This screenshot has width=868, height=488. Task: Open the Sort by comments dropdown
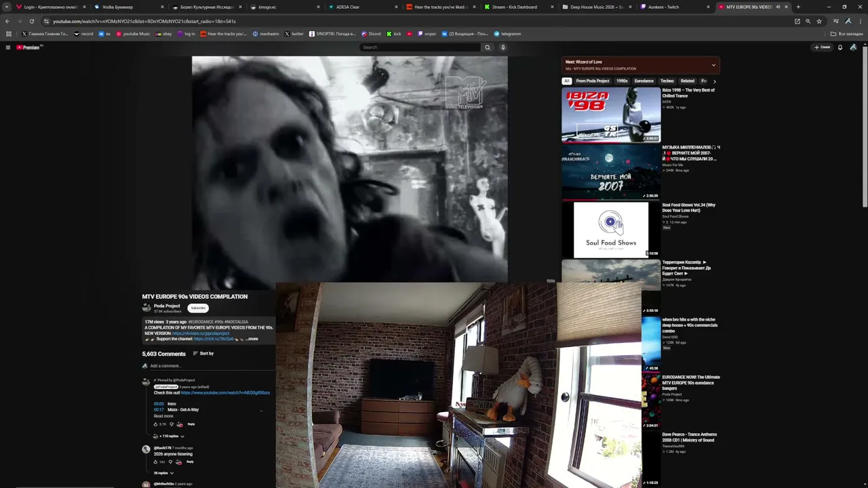tap(203, 354)
